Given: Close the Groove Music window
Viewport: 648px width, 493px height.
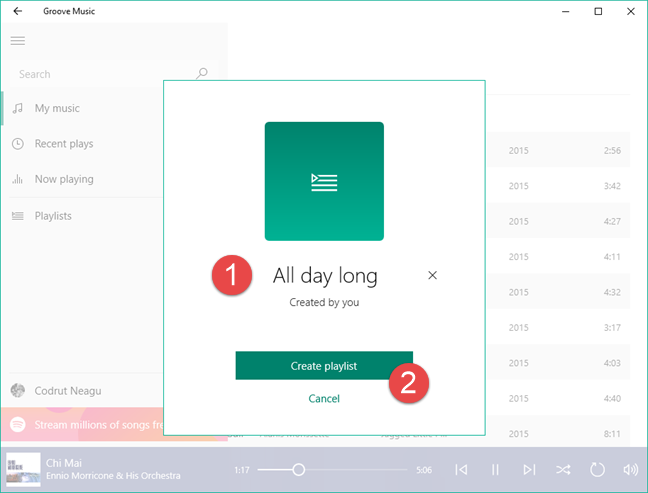Looking at the screenshot, I should [631, 12].
